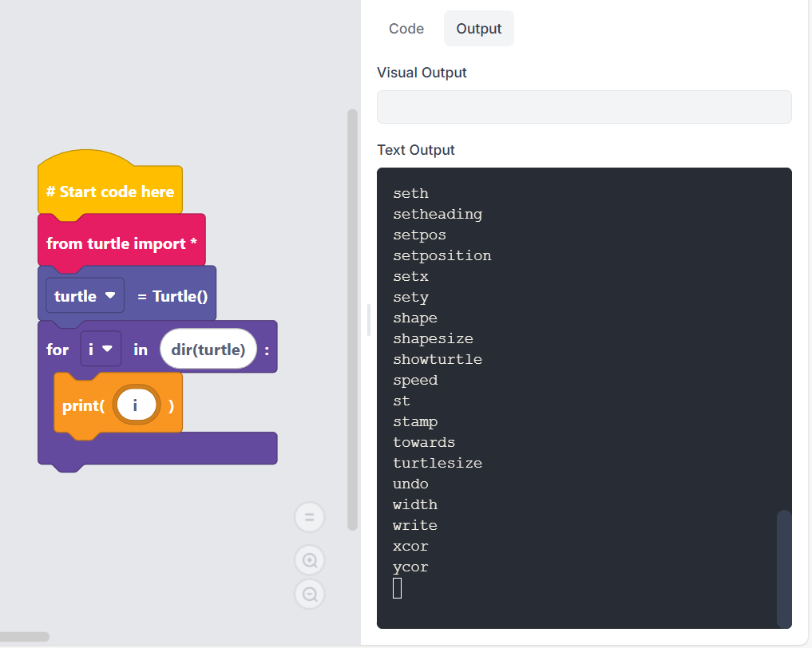Select the Output tab
This screenshot has height=648, width=812.
pyautogui.click(x=478, y=29)
